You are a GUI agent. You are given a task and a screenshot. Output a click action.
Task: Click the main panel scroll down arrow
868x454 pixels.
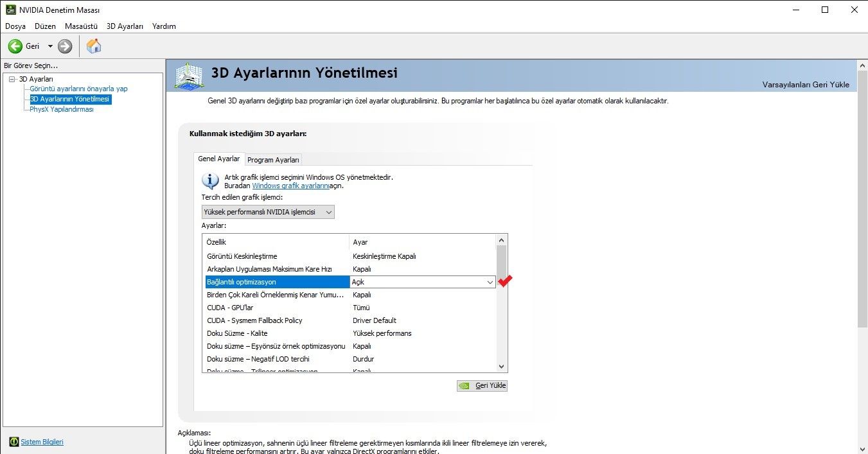(x=862, y=448)
